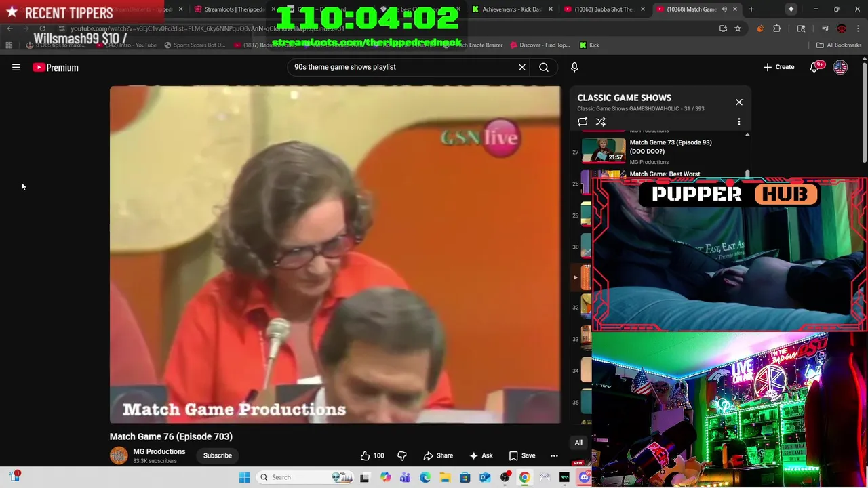Share the Match Game 76 video
Image resolution: width=868 pixels, height=488 pixels.
point(438,455)
